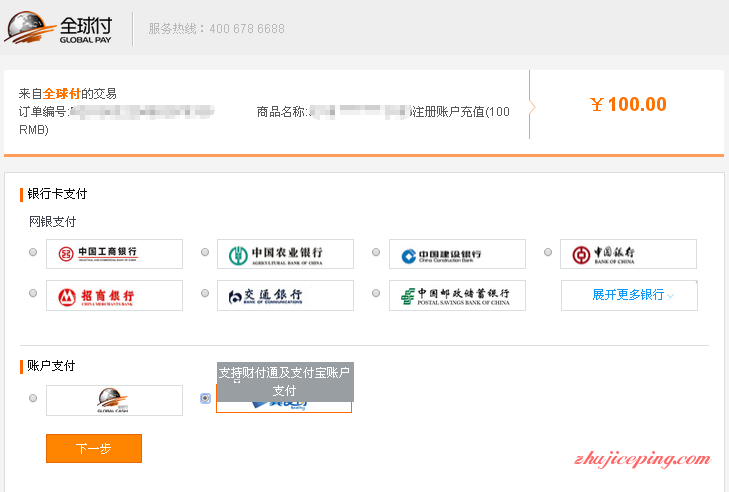Choose the Global Cash payment logo box
The height and width of the screenshot is (492, 729).
pos(114,400)
